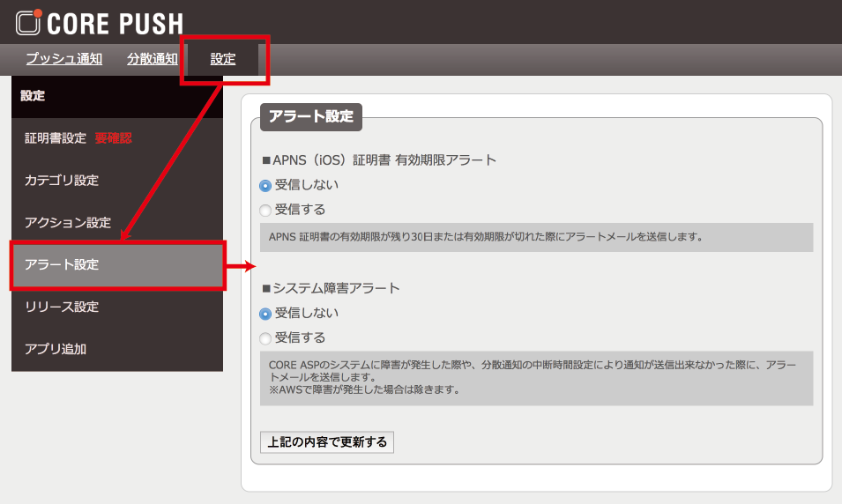Viewport: 842px width, 504px height.
Task: Select 受信しない for APNS certificate alert
Action: click(265, 186)
